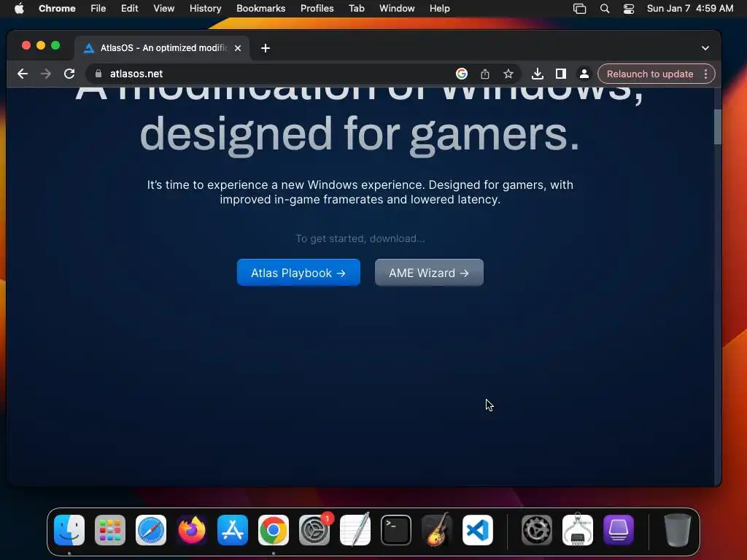Open the Apple menu
Screen dimensions: 747x560
[x=19, y=8]
